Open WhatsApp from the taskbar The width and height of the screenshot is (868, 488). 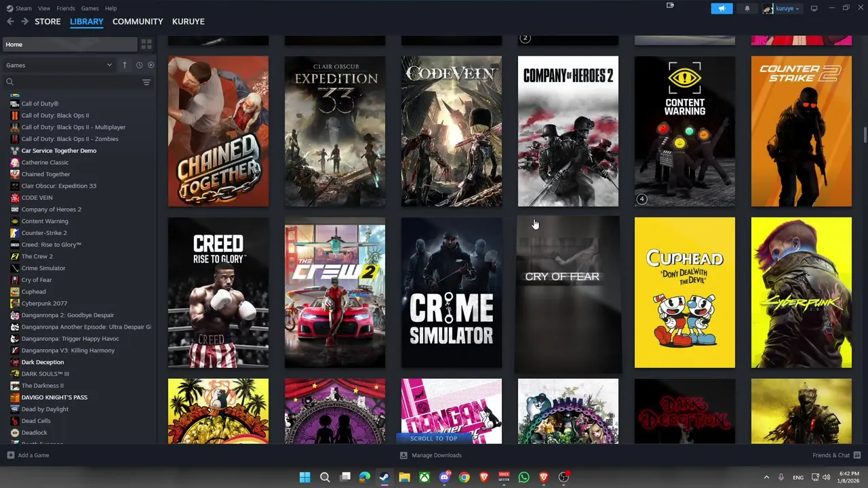(x=524, y=477)
